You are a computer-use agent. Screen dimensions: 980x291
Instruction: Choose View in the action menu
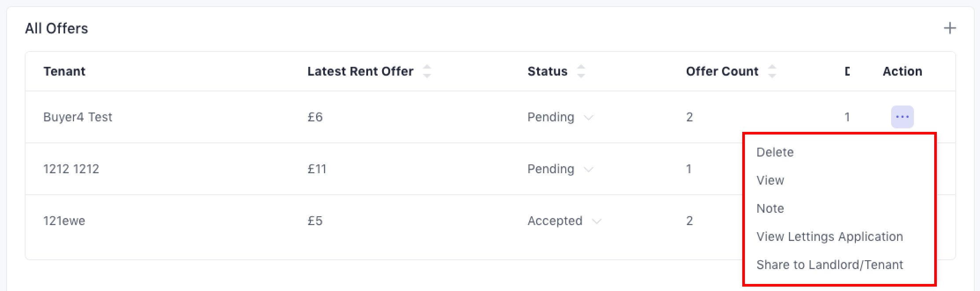pyautogui.click(x=770, y=180)
